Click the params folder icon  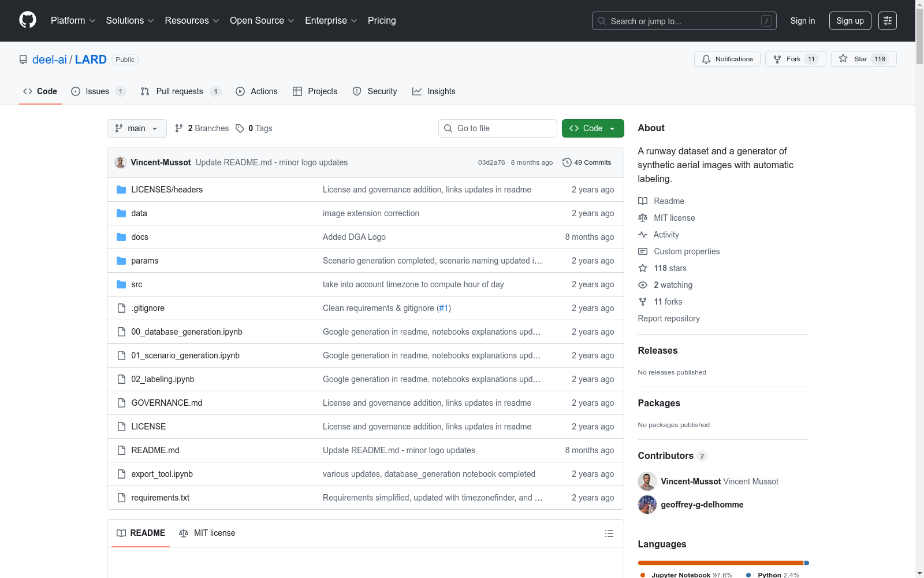click(121, 261)
